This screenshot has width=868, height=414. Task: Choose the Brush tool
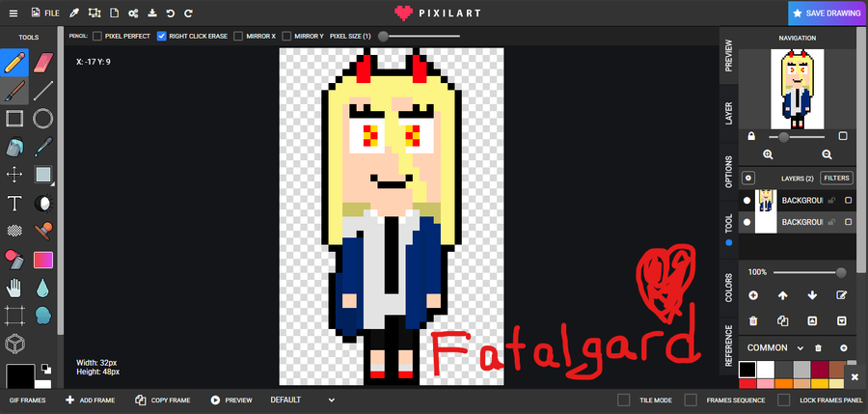(14, 91)
